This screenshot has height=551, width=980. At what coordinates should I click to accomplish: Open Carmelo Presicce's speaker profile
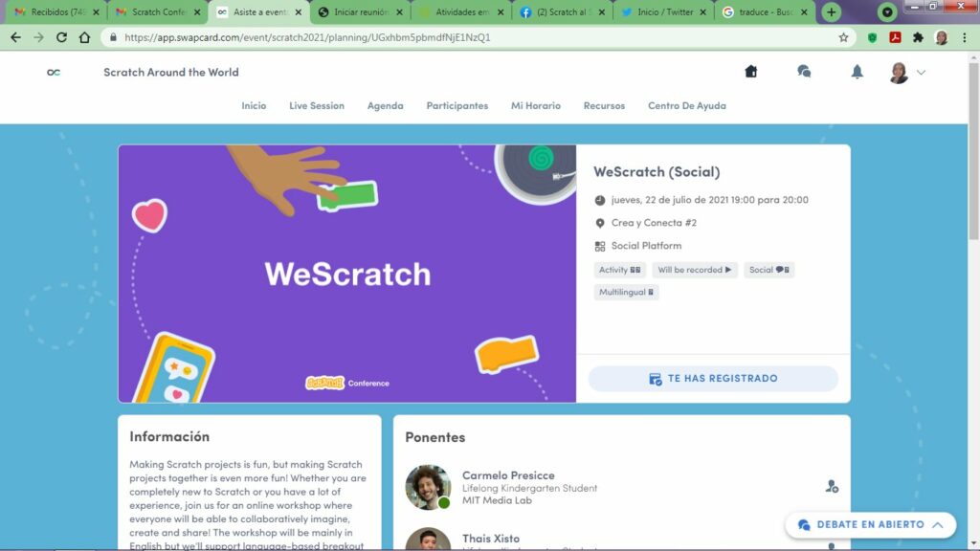508,475
